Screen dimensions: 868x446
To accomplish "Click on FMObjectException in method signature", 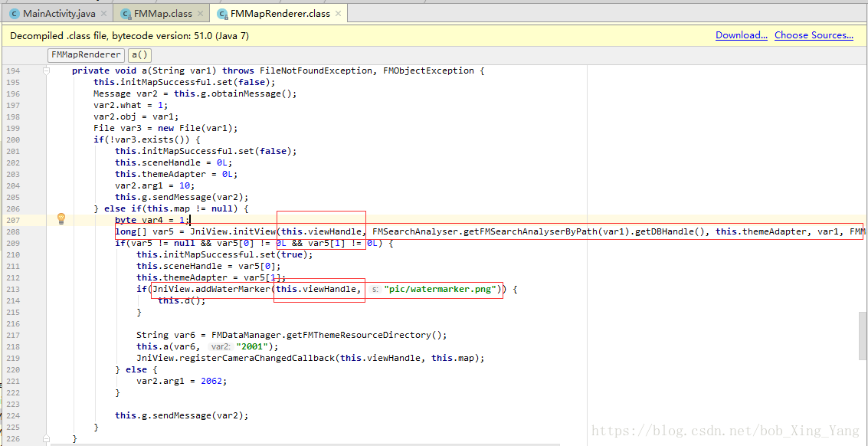I will pyautogui.click(x=428, y=71).
